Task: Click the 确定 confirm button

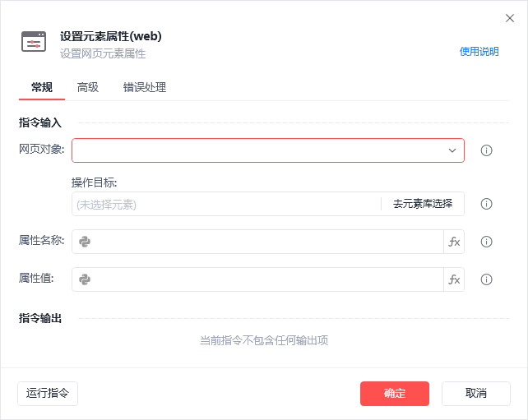Action: [x=395, y=393]
